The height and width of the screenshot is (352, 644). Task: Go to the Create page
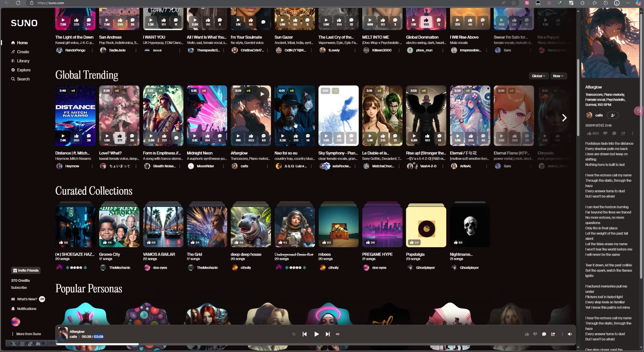coord(20,52)
